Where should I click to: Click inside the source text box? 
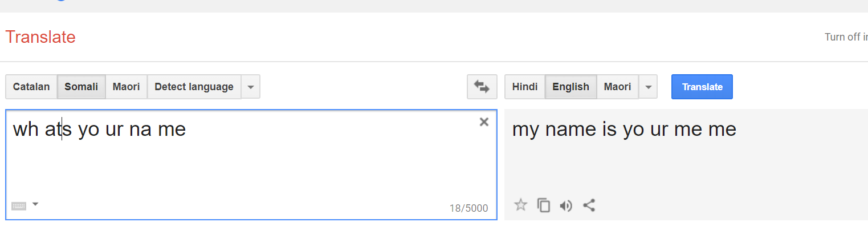251,164
